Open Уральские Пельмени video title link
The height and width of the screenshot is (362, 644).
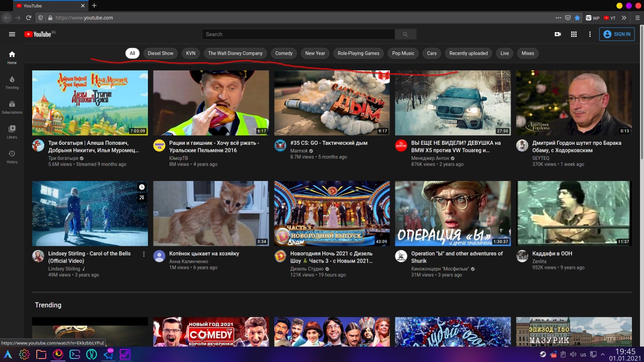[214, 146]
